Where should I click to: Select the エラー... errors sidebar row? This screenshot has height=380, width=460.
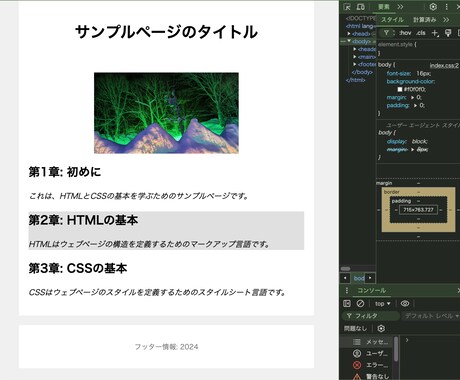point(367,365)
